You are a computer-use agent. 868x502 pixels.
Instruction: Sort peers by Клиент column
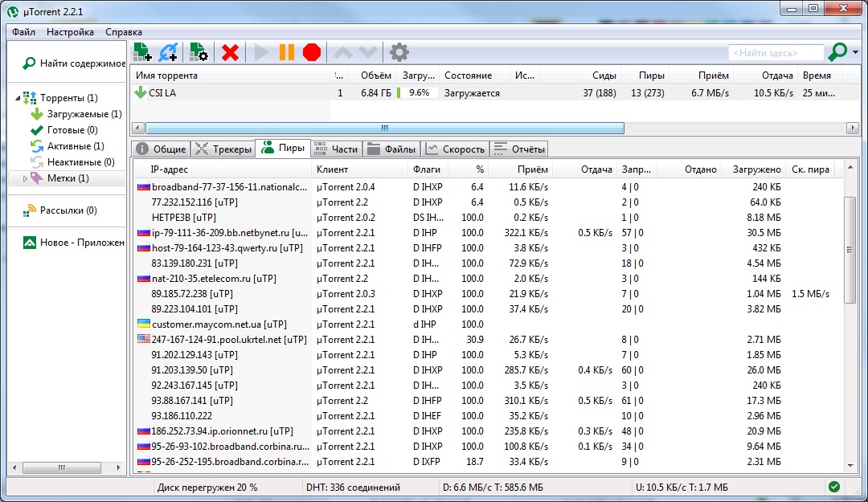[x=360, y=169]
